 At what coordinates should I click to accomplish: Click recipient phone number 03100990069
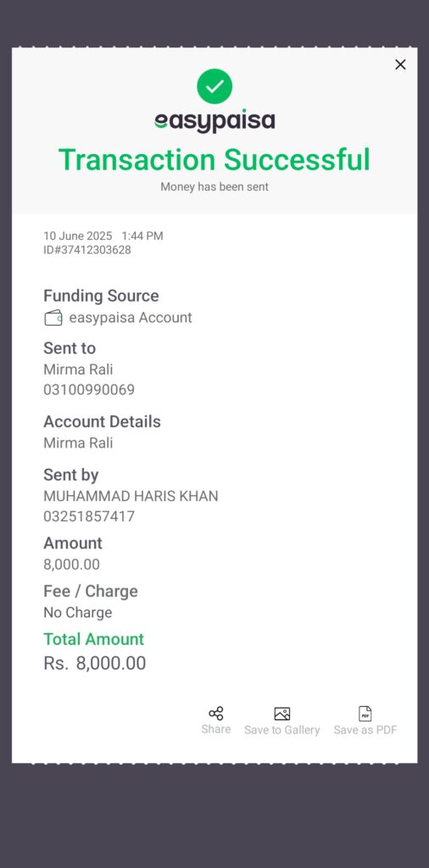click(89, 390)
